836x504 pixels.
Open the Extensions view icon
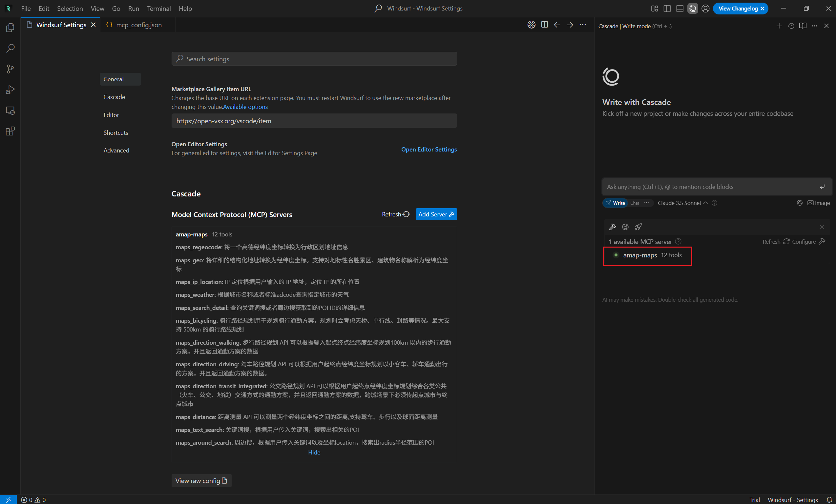(x=10, y=131)
